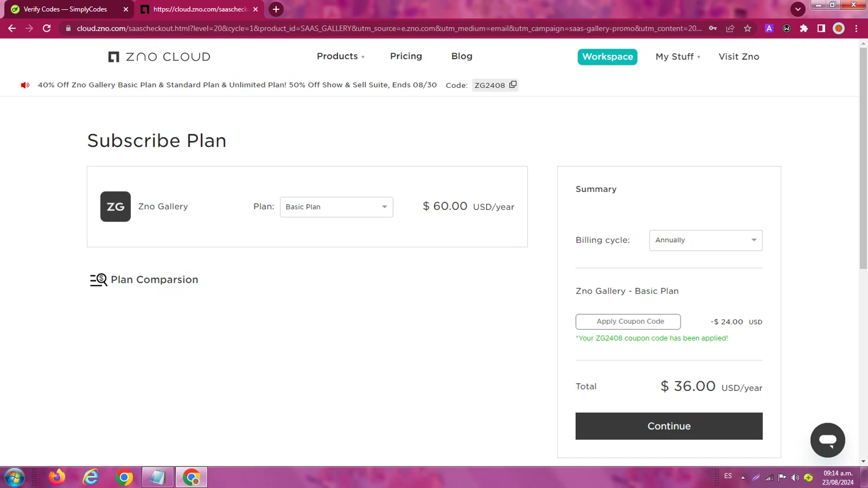The width and height of the screenshot is (868, 488).
Task: Open Plan Comparsion search icon
Action: [98, 280]
